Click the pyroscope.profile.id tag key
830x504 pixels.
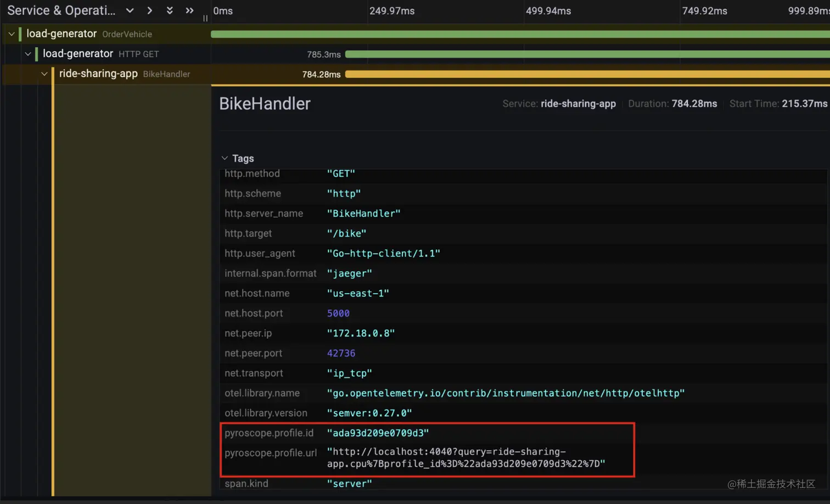(x=269, y=433)
